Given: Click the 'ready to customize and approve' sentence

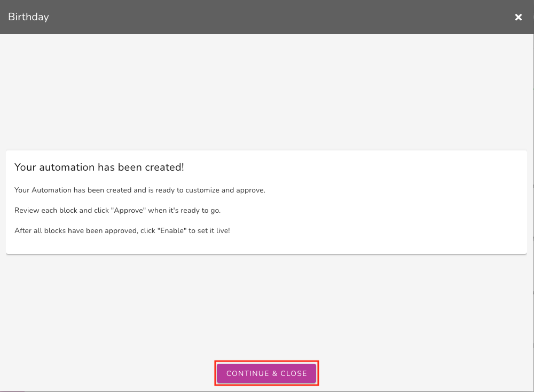Looking at the screenshot, I should (139, 190).
